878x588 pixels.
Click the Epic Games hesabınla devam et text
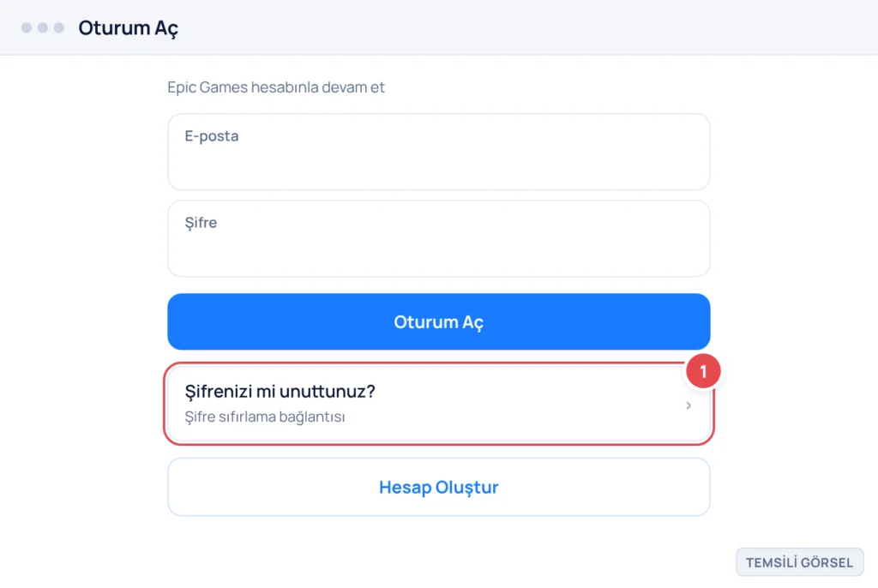coord(276,87)
